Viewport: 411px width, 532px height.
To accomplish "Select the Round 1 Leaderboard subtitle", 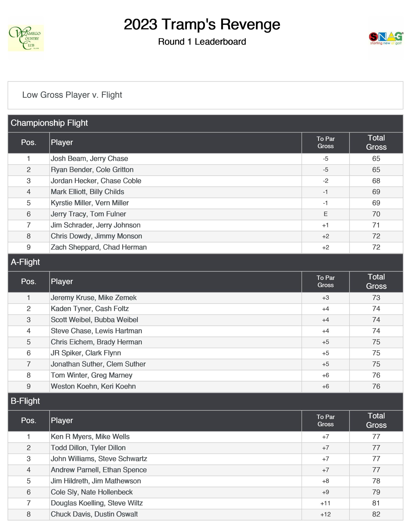I will pos(202,42).
